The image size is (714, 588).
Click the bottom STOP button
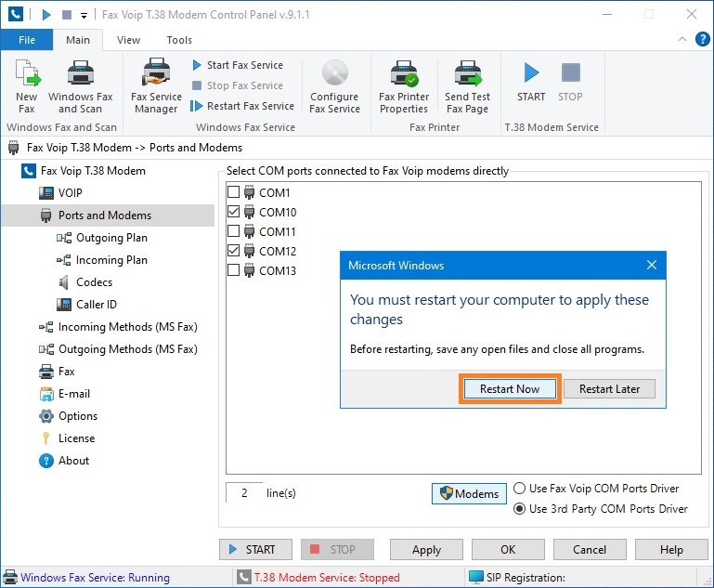pyautogui.click(x=337, y=550)
